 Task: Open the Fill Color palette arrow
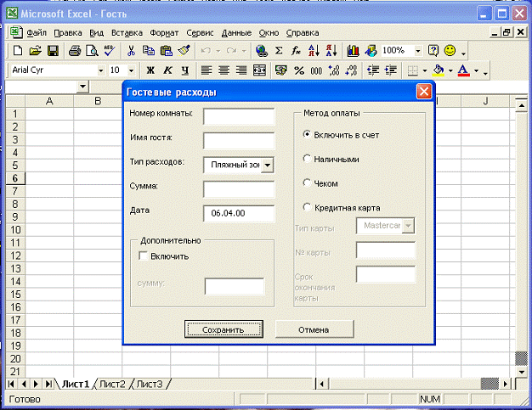point(450,70)
